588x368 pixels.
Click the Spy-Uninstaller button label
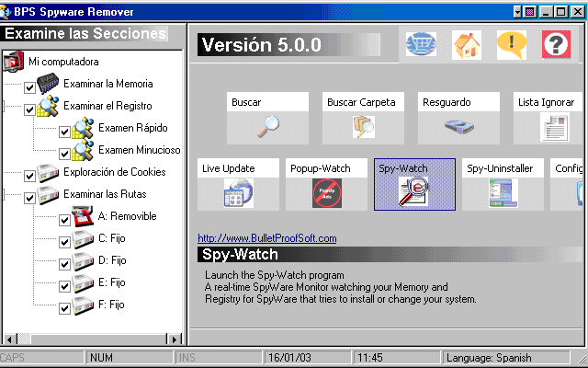[x=500, y=168]
